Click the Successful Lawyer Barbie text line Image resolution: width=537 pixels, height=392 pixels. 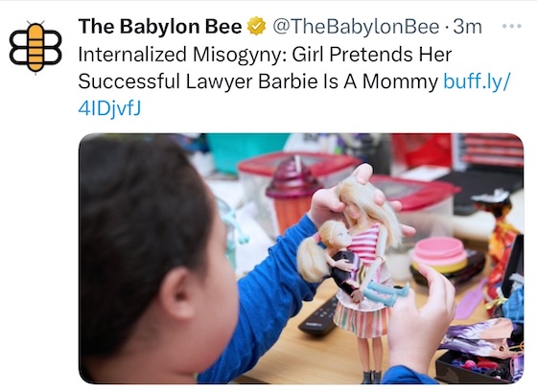coord(258,81)
